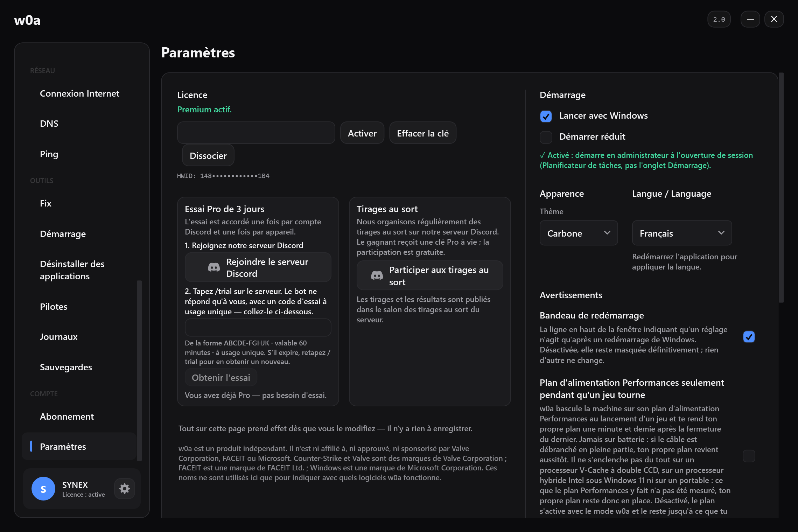Click Obtenir l'essai button
Viewport: 798px width, 532px height.
click(x=221, y=377)
